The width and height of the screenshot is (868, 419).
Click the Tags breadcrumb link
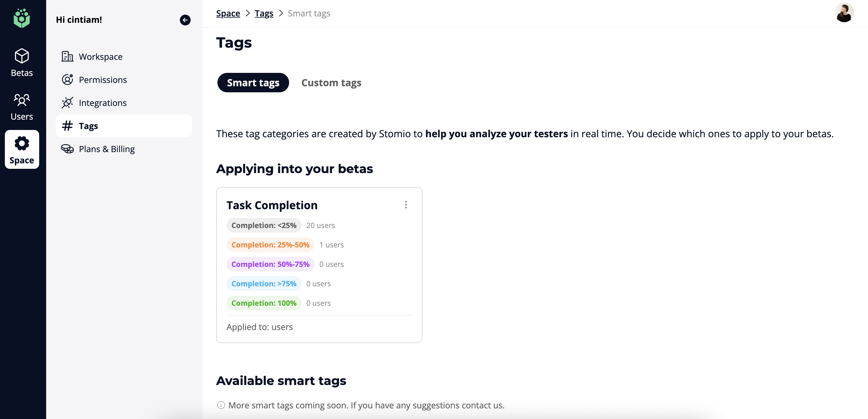[264, 13]
